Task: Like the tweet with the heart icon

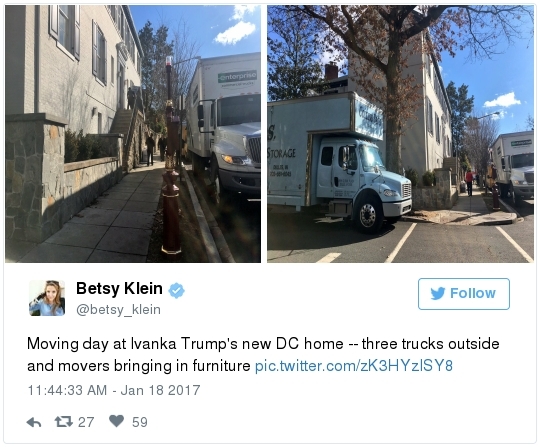Action: [x=116, y=421]
